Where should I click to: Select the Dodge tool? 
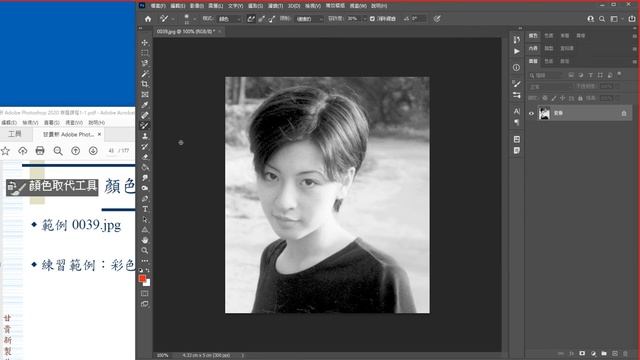click(x=145, y=188)
